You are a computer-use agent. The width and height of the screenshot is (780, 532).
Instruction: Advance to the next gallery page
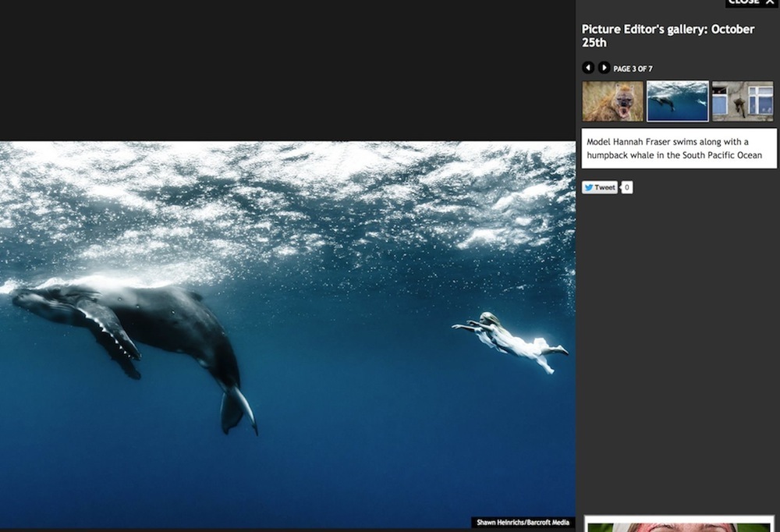point(604,68)
